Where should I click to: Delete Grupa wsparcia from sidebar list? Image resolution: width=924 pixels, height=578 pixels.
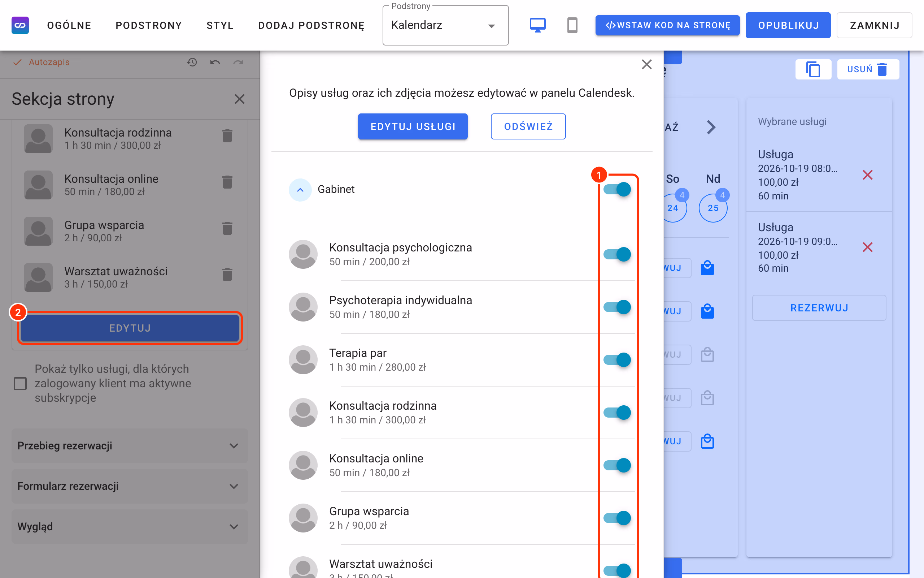pos(227,228)
